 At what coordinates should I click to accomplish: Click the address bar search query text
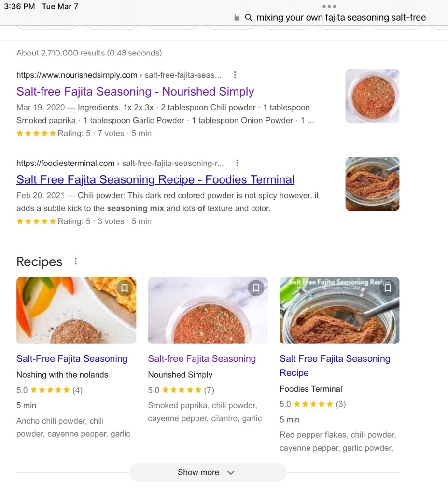(x=341, y=17)
